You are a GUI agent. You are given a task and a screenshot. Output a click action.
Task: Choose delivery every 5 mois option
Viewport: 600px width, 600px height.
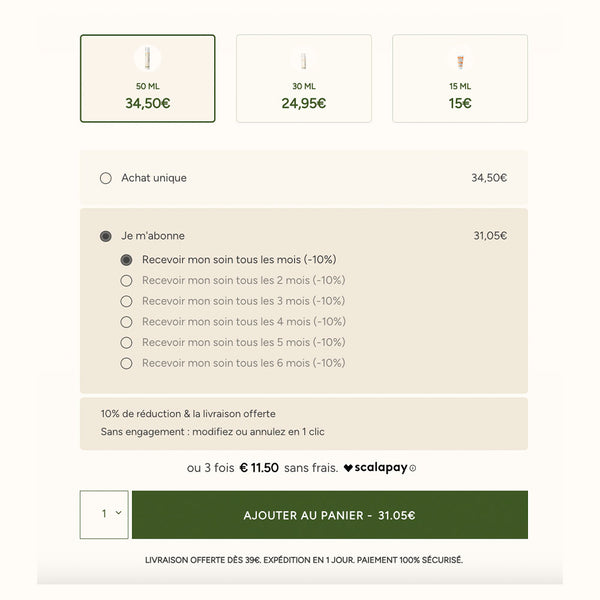pos(126,343)
